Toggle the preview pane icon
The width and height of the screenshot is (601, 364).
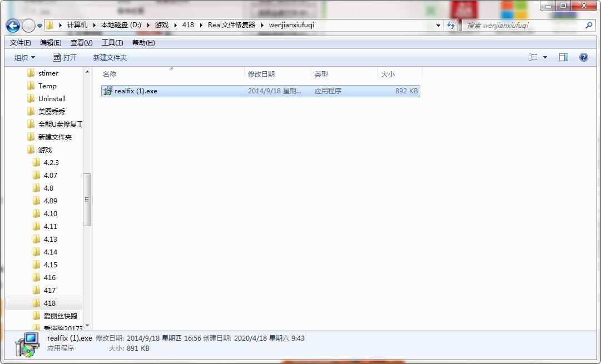(x=563, y=57)
